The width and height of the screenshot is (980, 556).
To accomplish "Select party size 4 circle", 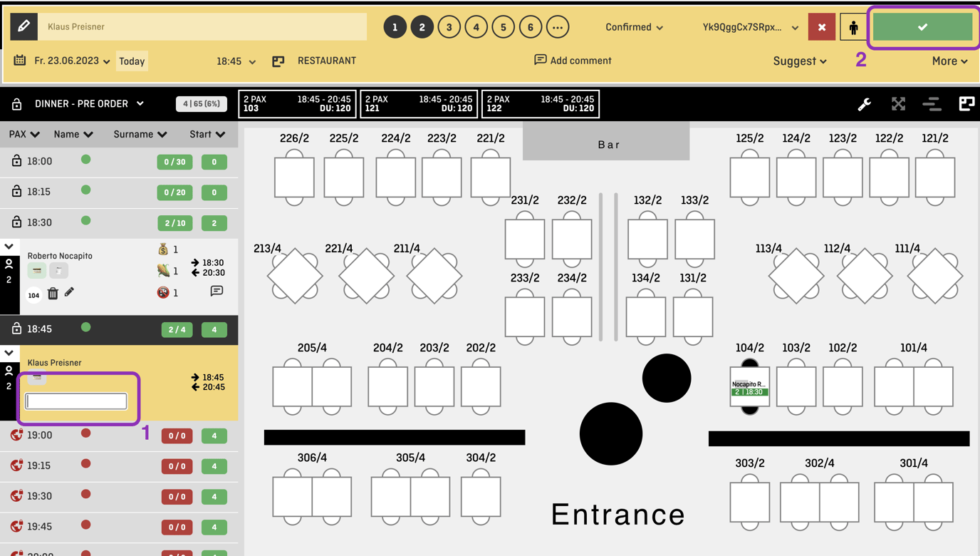I will 476,27.
